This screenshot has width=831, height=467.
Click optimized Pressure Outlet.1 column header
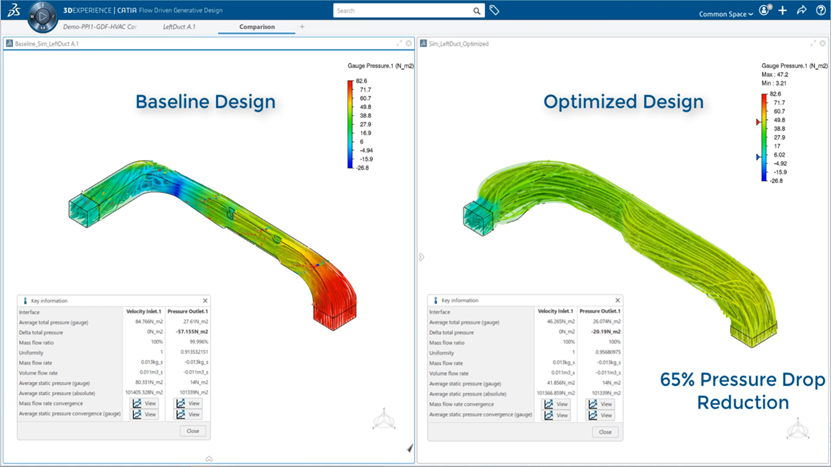(x=600, y=311)
